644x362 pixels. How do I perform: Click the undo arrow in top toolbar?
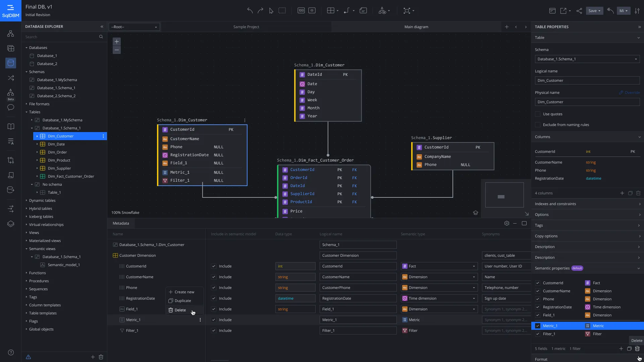[250, 11]
